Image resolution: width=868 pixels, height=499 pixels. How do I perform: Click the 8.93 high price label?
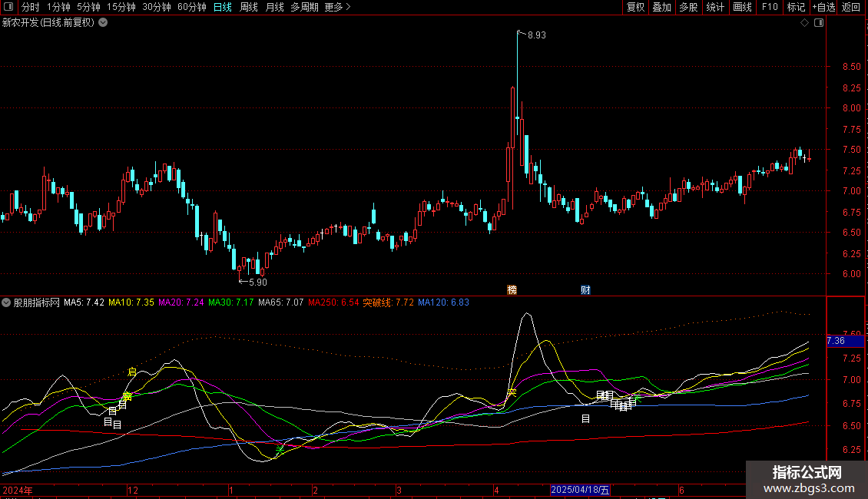point(536,35)
